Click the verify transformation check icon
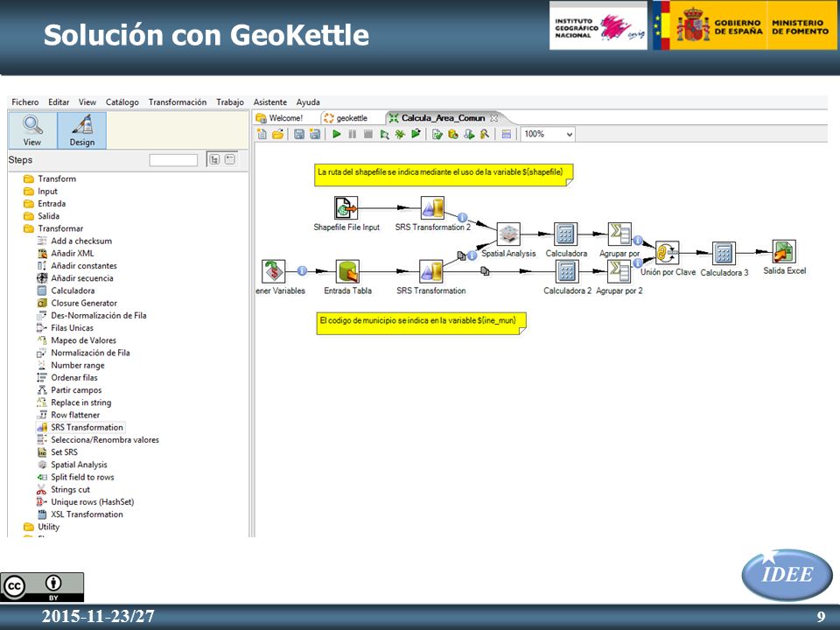The height and width of the screenshot is (630, 840). [x=437, y=134]
